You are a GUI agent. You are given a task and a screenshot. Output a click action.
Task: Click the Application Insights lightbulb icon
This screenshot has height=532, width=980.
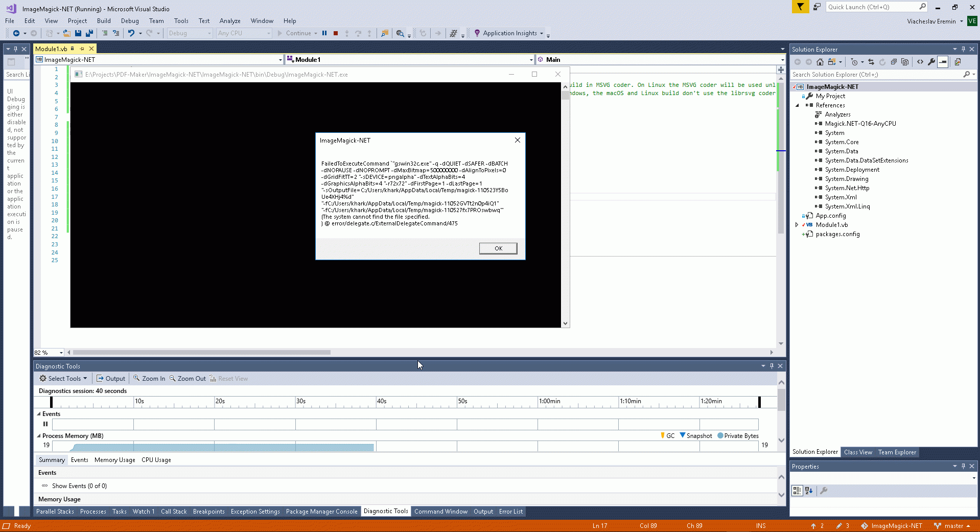(x=477, y=33)
